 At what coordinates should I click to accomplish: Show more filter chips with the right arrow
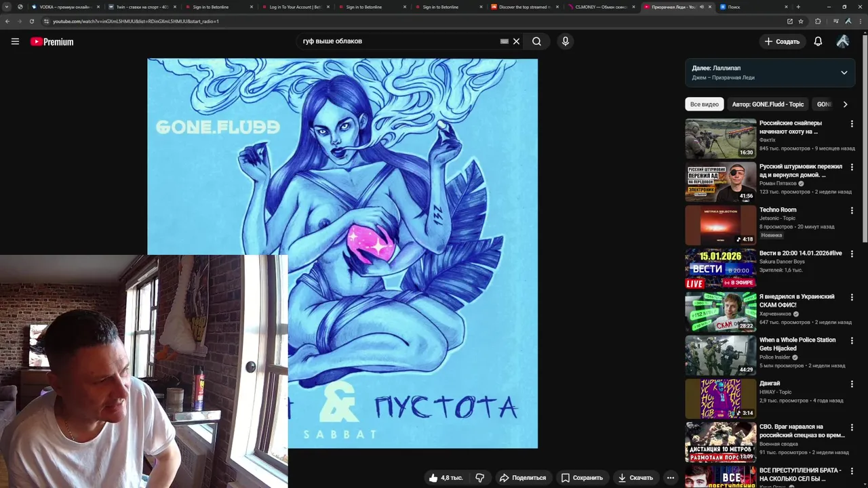(x=845, y=104)
